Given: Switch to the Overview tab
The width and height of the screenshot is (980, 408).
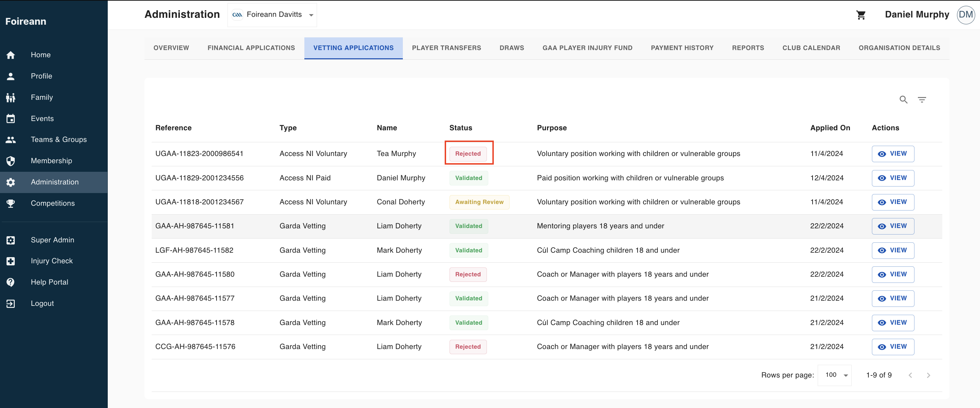Looking at the screenshot, I should tap(171, 48).
